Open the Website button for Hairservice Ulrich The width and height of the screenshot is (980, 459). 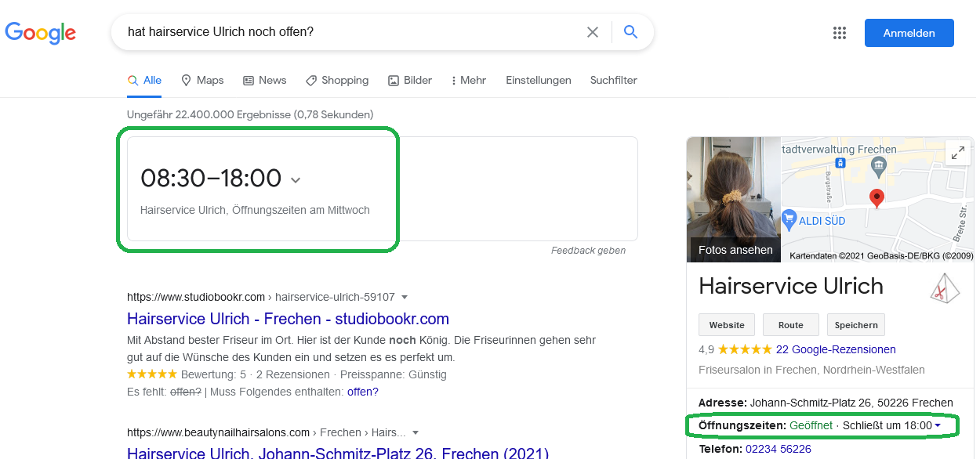pyautogui.click(x=727, y=325)
